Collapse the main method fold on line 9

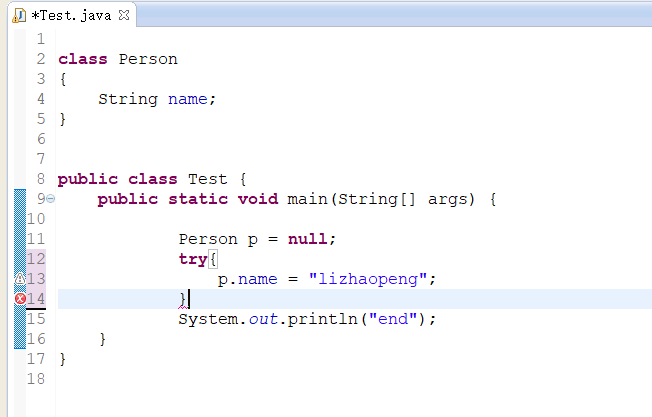click(50, 199)
